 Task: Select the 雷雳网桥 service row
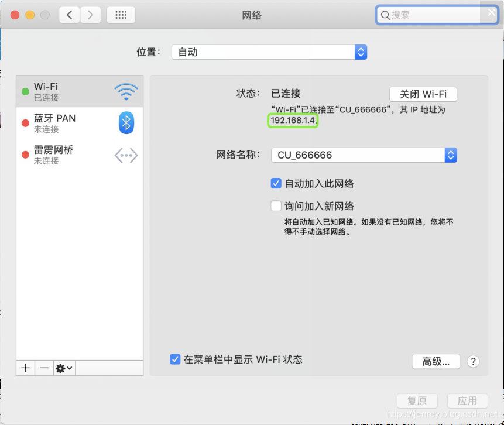coord(80,155)
